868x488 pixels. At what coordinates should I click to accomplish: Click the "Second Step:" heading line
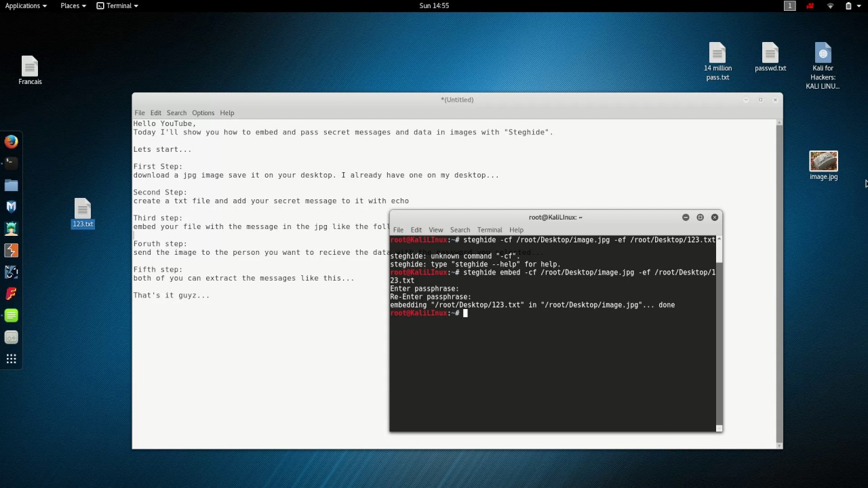[160, 192]
